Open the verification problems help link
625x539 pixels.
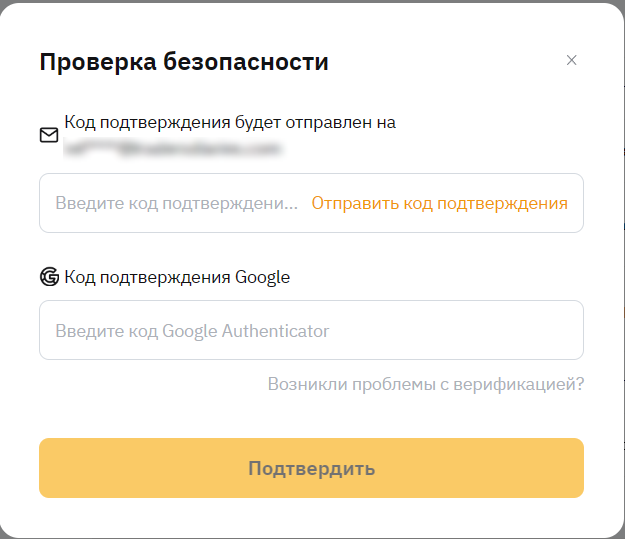coord(425,384)
